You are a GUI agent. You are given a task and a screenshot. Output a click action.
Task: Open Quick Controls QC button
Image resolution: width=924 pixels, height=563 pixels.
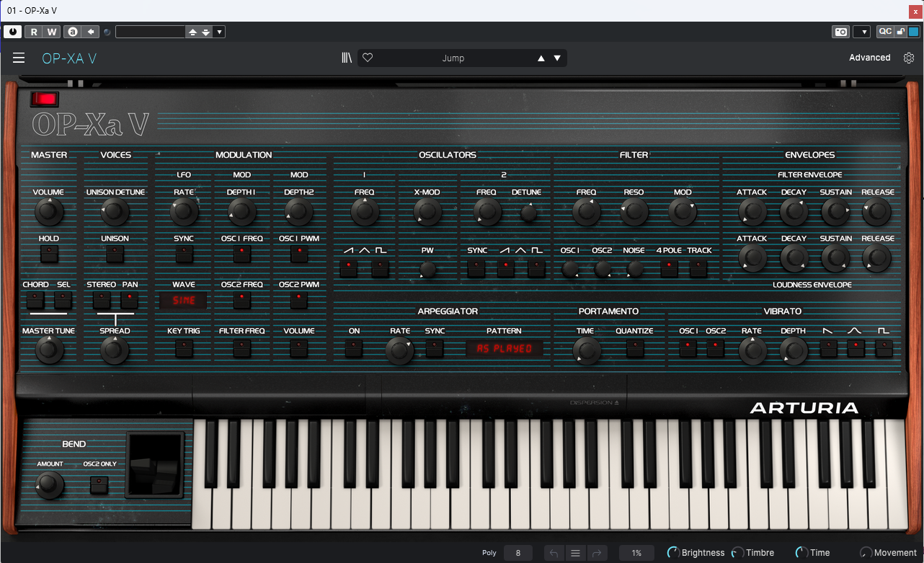pyautogui.click(x=884, y=32)
